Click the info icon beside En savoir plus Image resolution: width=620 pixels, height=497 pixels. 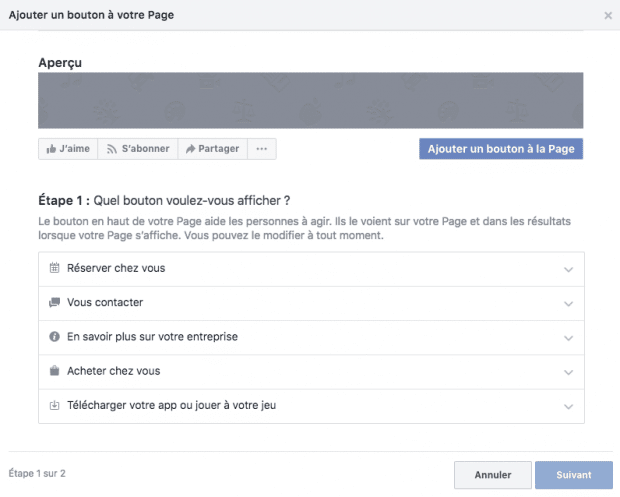pos(55,336)
